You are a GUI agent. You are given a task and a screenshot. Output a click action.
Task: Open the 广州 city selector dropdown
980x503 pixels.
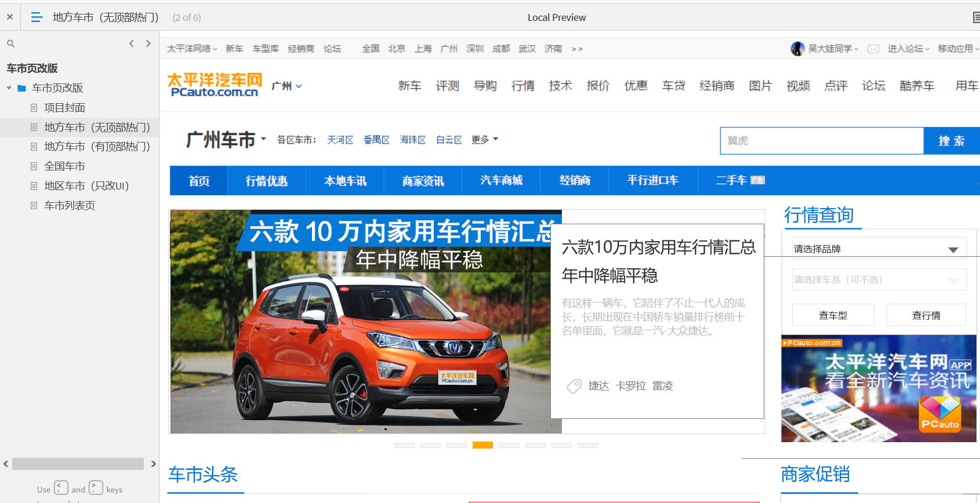click(286, 86)
